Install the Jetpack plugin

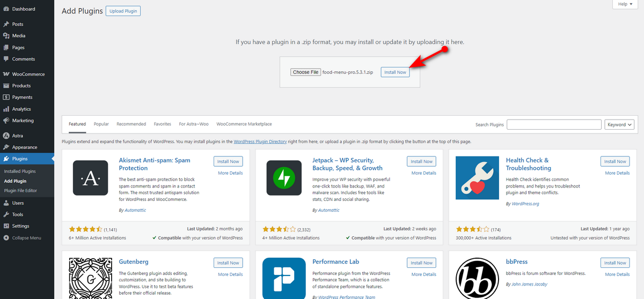click(422, 161)
